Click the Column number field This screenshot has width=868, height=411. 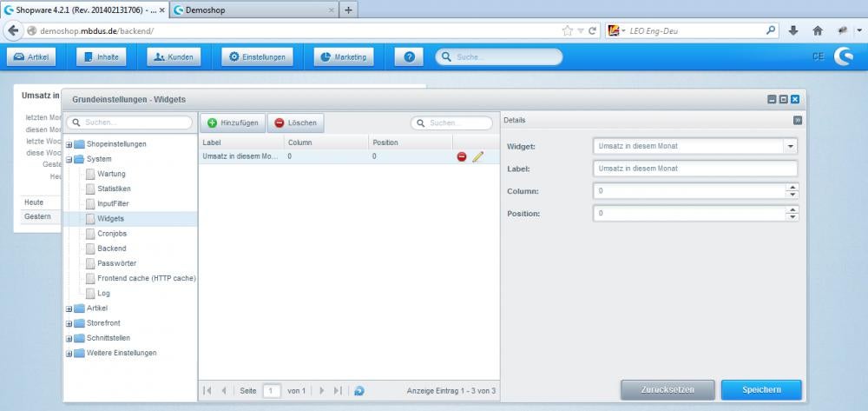coord(689,191)
